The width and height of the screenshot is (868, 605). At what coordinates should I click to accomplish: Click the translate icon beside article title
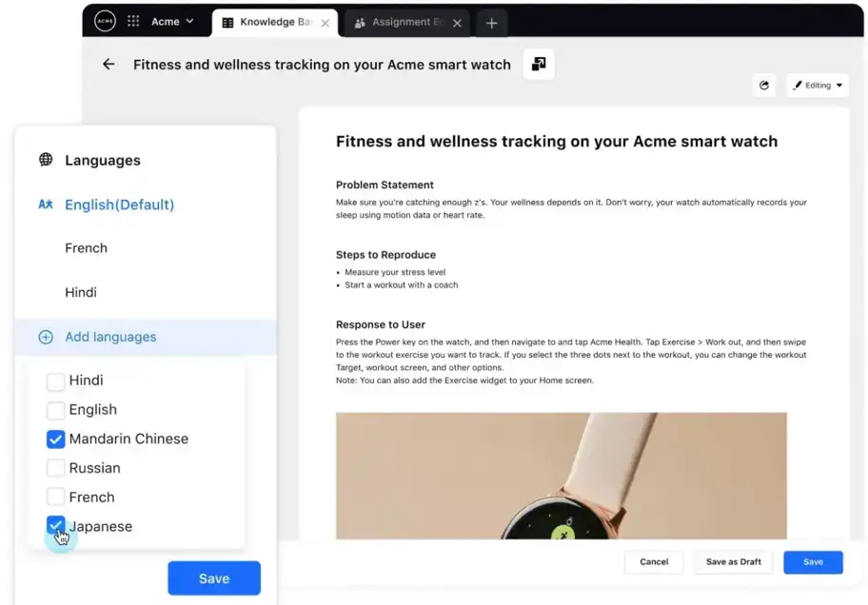click(539, 64)
